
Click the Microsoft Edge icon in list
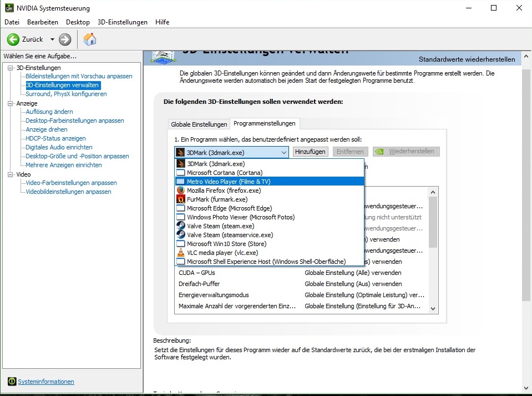tap(181, 208)
